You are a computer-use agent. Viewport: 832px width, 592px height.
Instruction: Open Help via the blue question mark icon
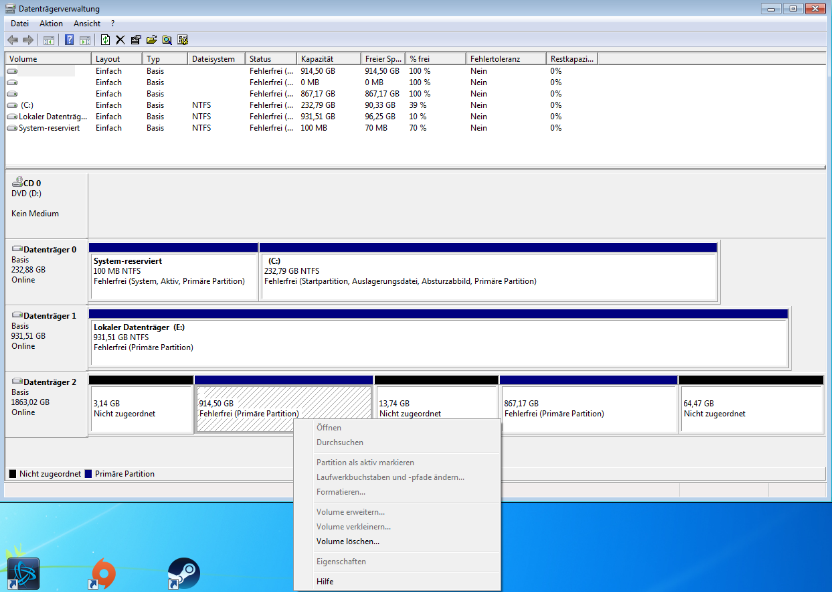pyautogui.click(x=69, y=40)
